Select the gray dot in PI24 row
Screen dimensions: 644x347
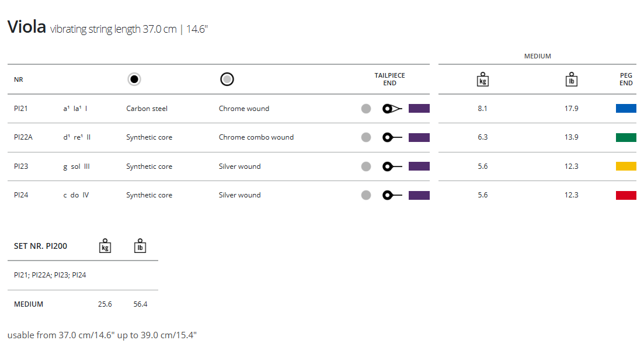point(366,195)
